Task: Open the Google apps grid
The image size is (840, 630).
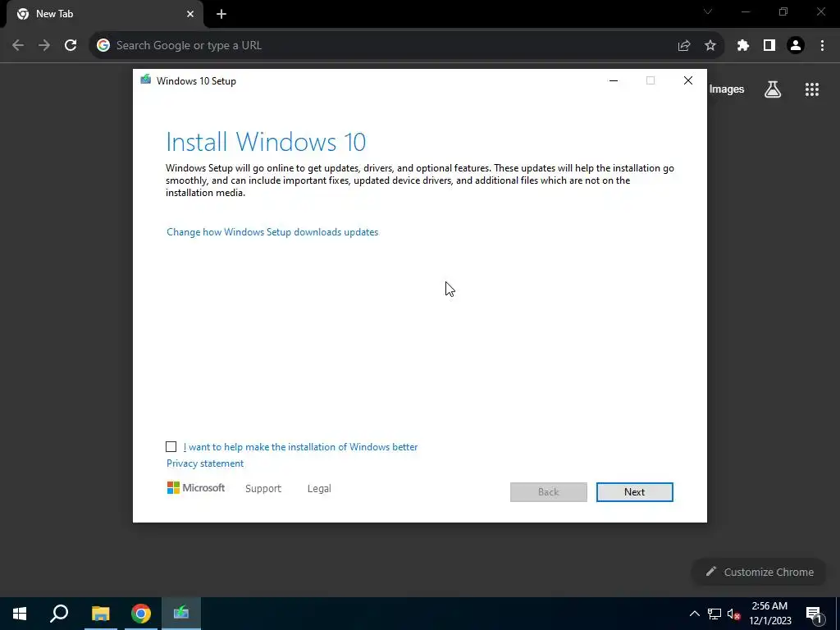Action: (x=812, y=89)
